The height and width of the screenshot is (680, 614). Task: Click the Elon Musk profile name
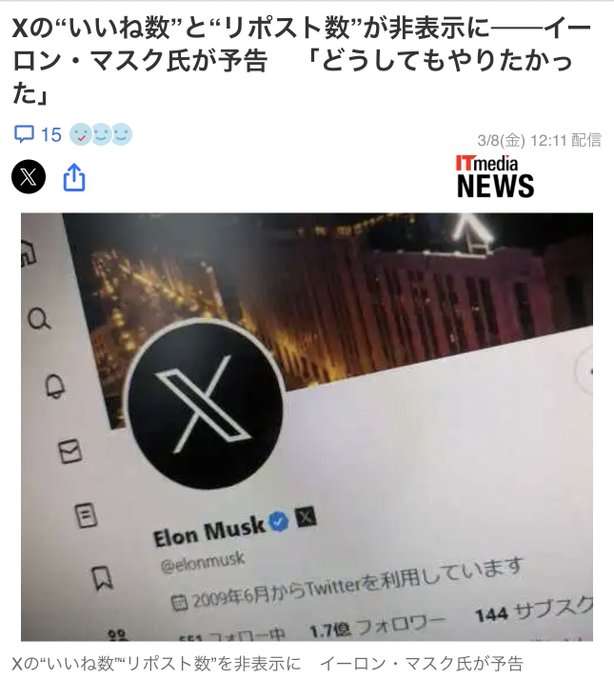pyautogui.click(x=209, y=532)
